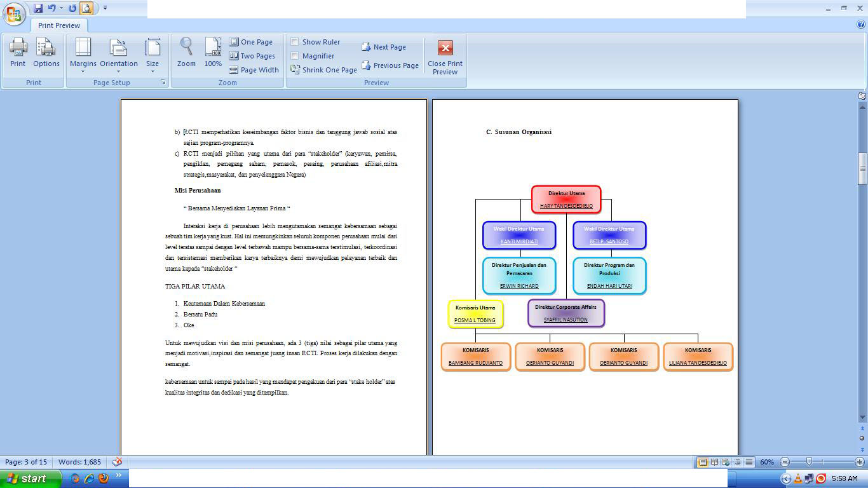Viewport: 868px width, 488px height.
Task: Fit preview to Page Width
Action: click(x=254, y=70)
